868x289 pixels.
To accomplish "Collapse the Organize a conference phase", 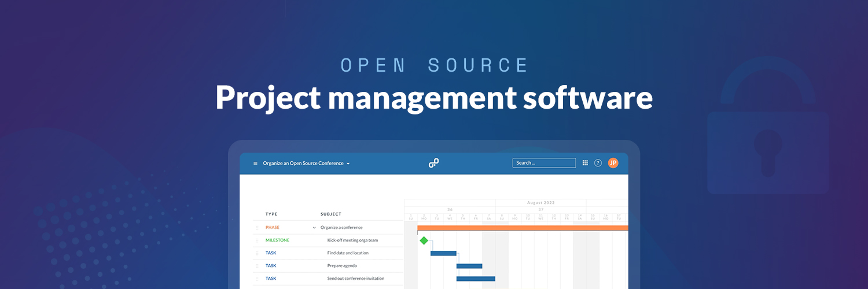I will tap(314, 228).
